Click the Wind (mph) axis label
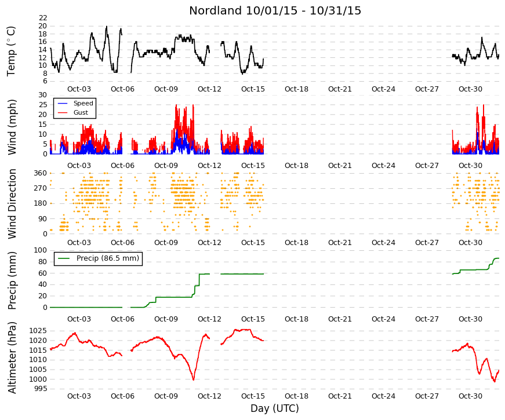This screenshot has height=420, width=505. tap(12, 127)
